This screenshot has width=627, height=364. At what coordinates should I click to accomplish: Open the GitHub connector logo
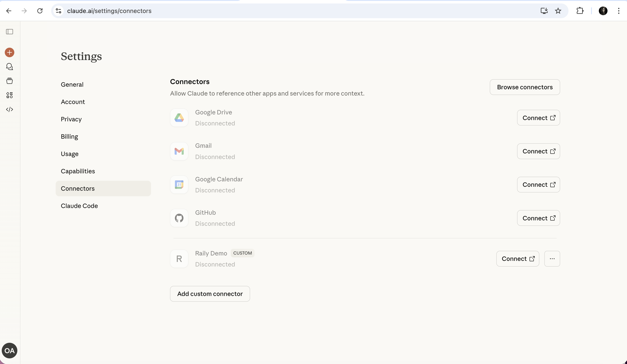point(179,218)
